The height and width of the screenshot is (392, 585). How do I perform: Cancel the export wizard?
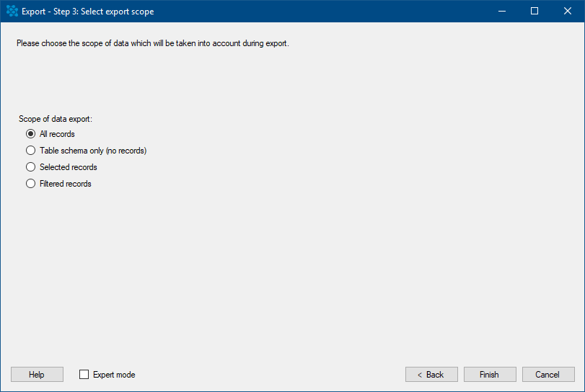point(548,375)
